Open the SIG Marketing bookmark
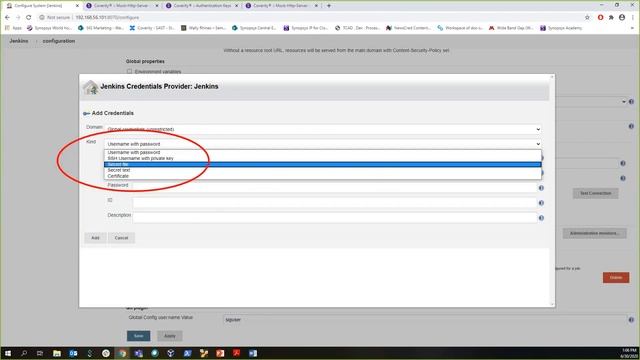Viewport: 640px width, 360px height. pyautogui.click(x=101, y=28)
